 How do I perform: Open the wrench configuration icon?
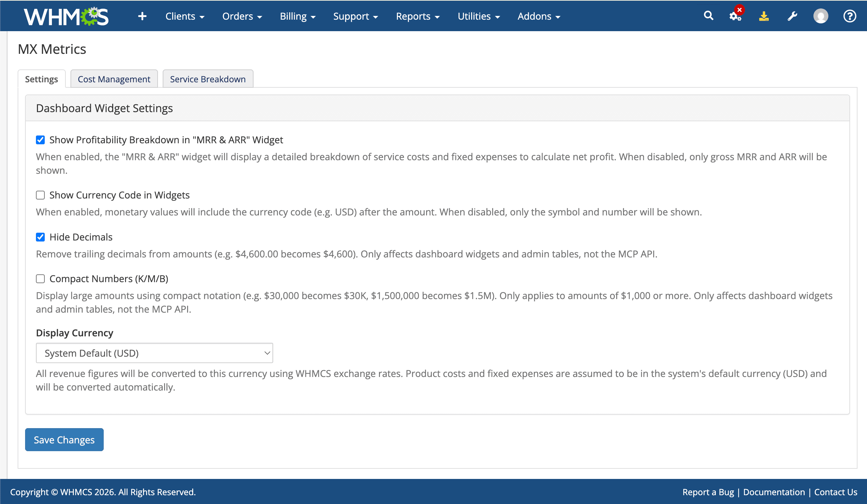(792, 16)
